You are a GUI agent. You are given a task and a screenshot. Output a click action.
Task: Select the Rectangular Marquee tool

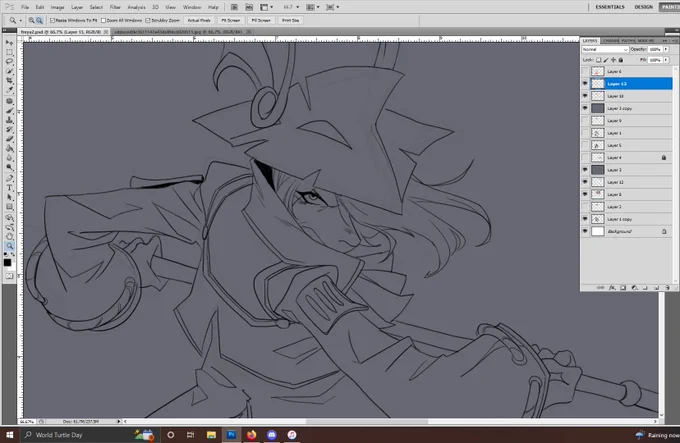click(x=9, y=52)
